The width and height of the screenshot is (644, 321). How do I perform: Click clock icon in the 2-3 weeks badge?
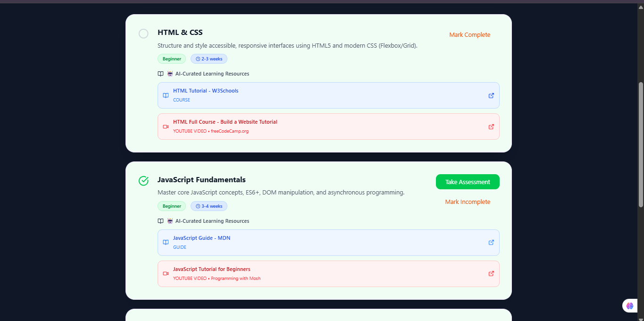(x=198, y=59)
